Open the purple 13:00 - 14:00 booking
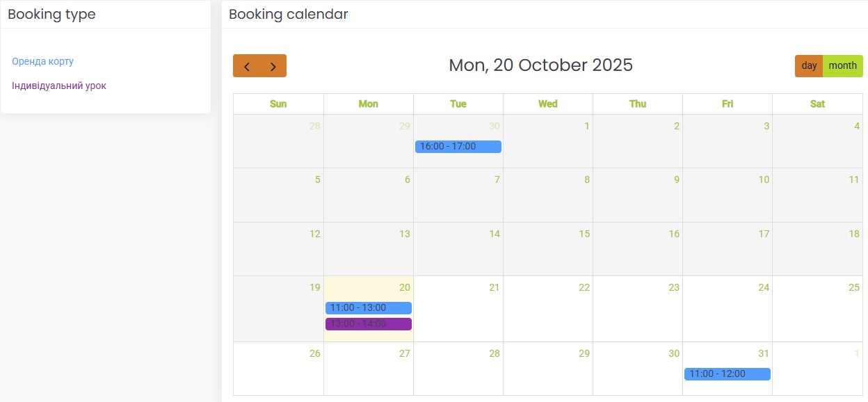The height and width of the screenshot is (402, 868). [x=368, y=324]
